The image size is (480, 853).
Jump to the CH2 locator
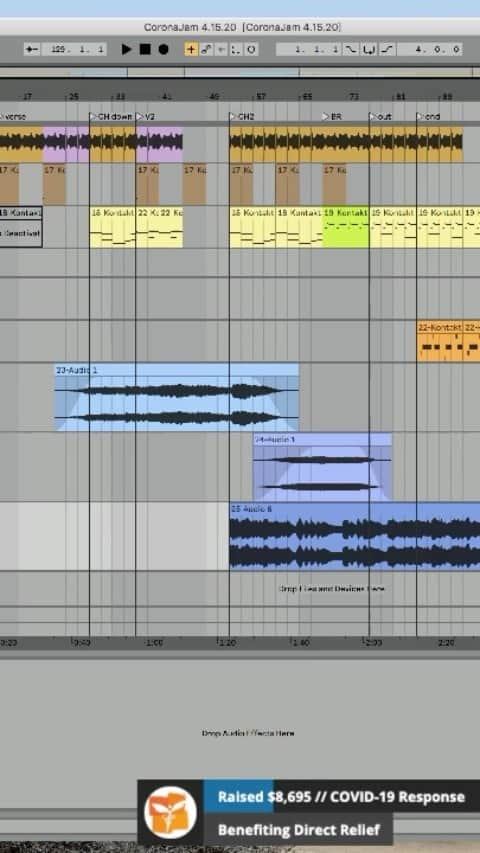pyautogui.click(x=242, y=116)
